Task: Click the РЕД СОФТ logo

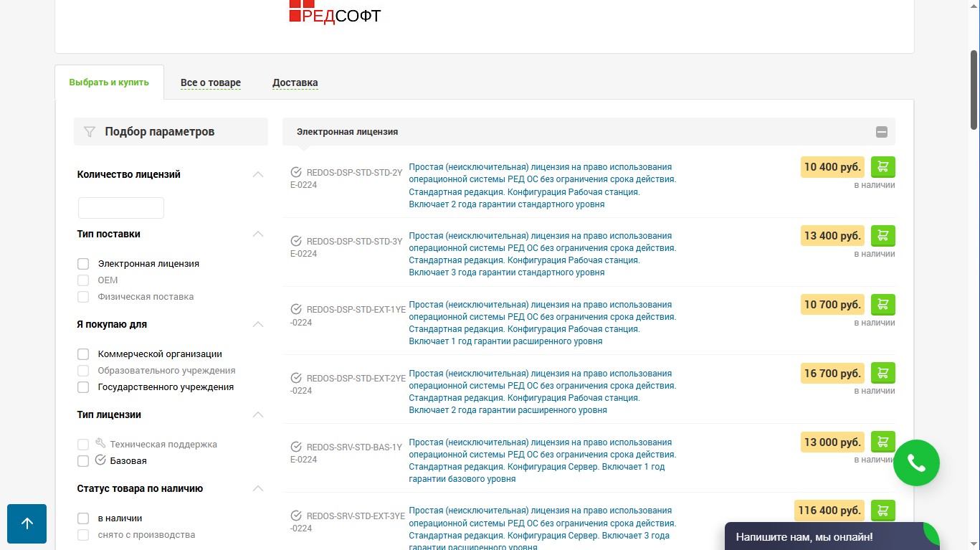Action: (335, 11)
